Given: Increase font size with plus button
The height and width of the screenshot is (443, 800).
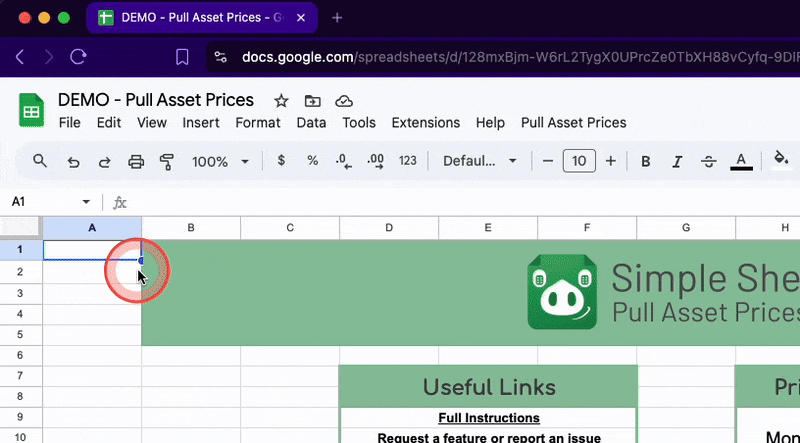Looking at the screenshot, I should click(611, 161).
